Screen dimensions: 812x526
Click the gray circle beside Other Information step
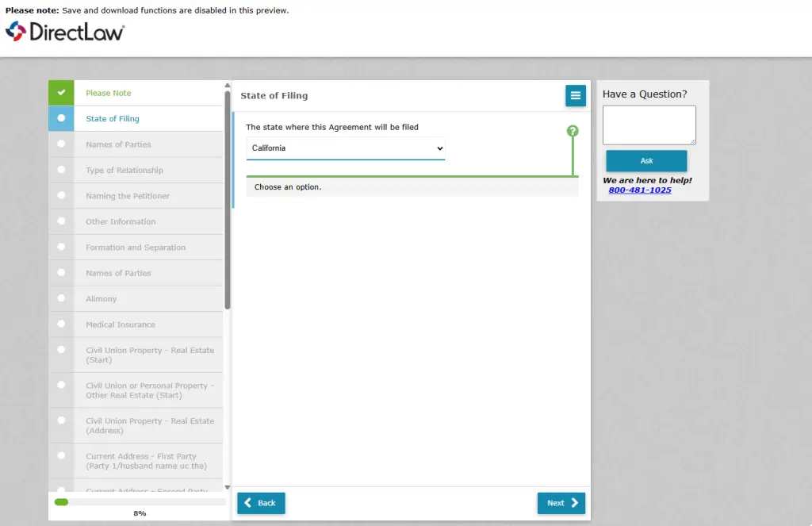click(x=61, y=221)
